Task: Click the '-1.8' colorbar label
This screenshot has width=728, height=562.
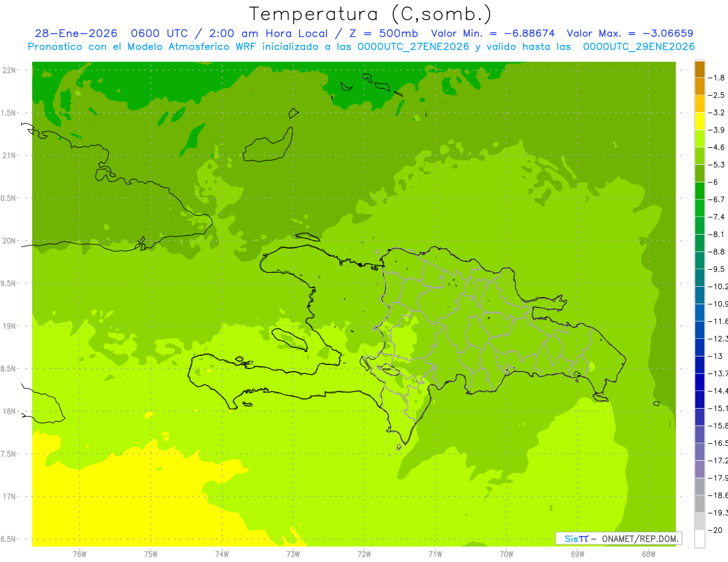Action: tap(718, 78)
